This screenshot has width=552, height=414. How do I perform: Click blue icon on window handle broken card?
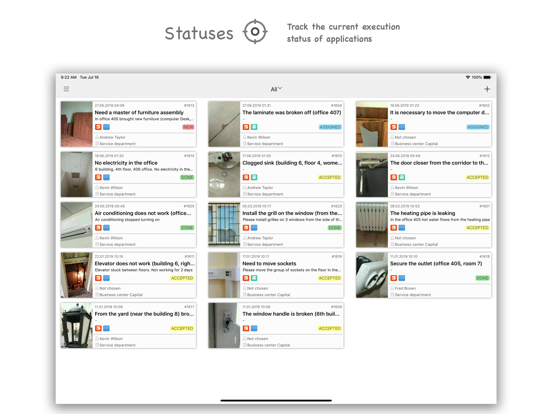tap(254, 328)
